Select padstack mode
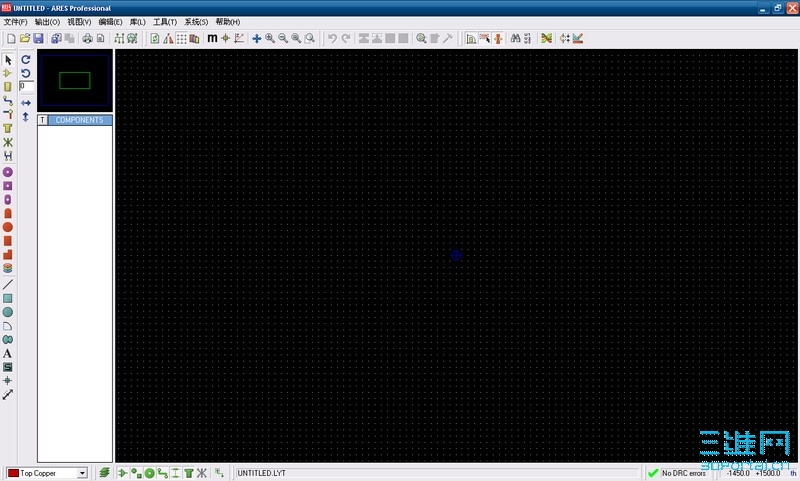The width and height of the screenshot is (800, 481). (x=8, y=268)
